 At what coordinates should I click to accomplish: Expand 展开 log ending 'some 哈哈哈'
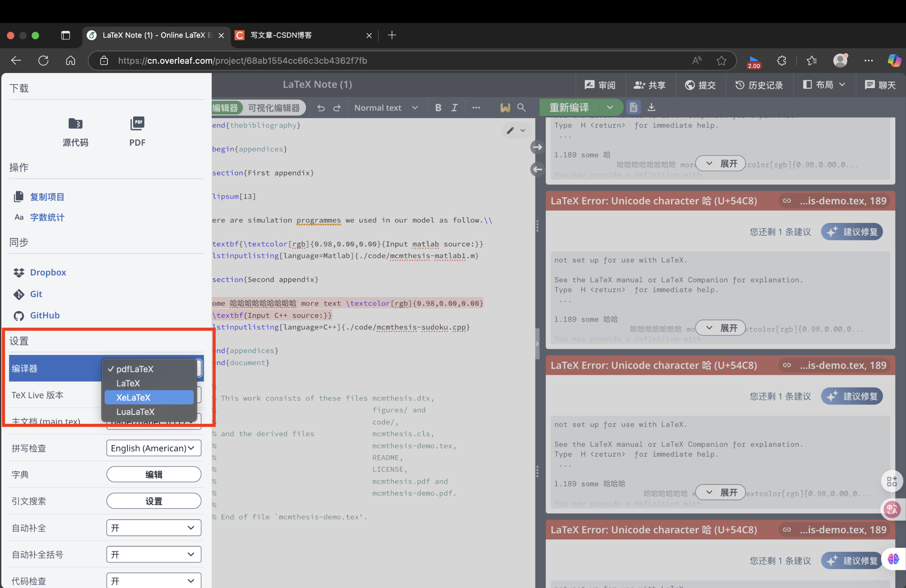coord(720,492)
